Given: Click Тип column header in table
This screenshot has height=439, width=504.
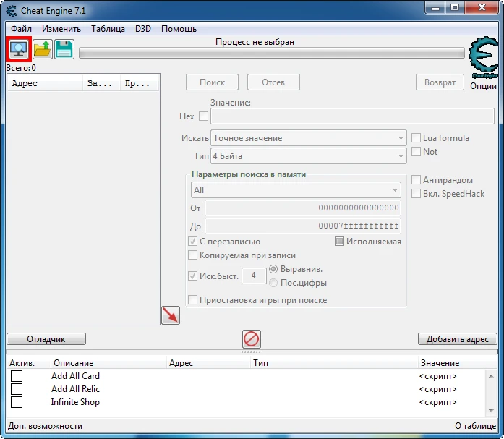Looking at the screenshot, I should coord(334,363).
